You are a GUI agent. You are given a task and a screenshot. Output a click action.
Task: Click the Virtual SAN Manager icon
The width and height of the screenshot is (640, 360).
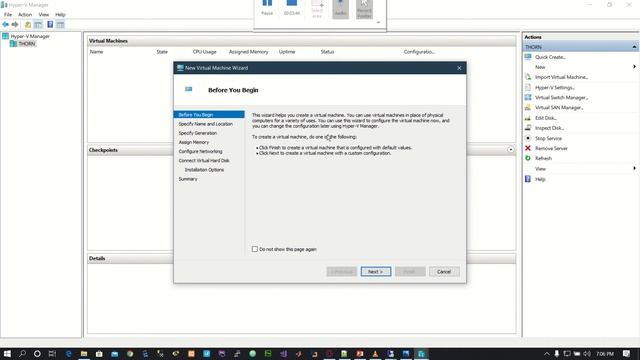528,107
